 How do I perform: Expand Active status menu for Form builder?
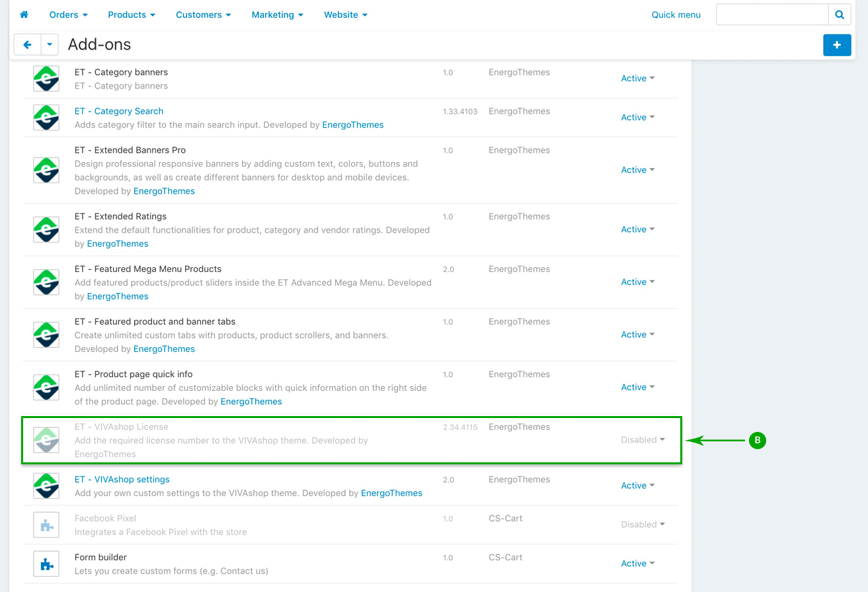(637, 564)
